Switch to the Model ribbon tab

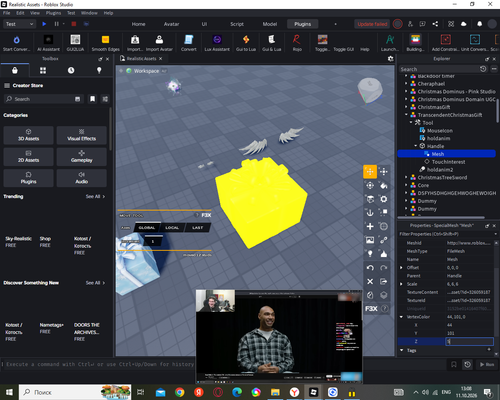point(270,24)
